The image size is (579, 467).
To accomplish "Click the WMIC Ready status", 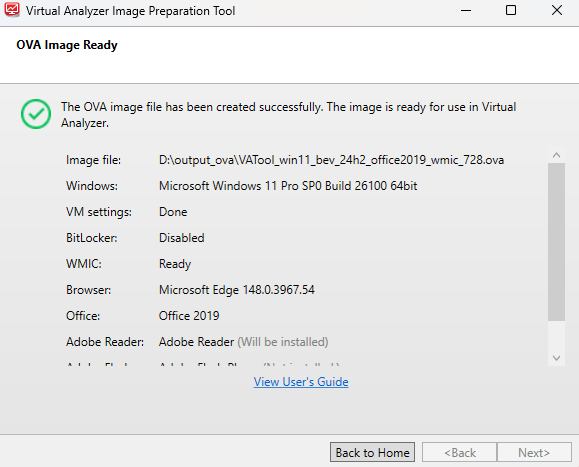I will [x=175, y=264].
